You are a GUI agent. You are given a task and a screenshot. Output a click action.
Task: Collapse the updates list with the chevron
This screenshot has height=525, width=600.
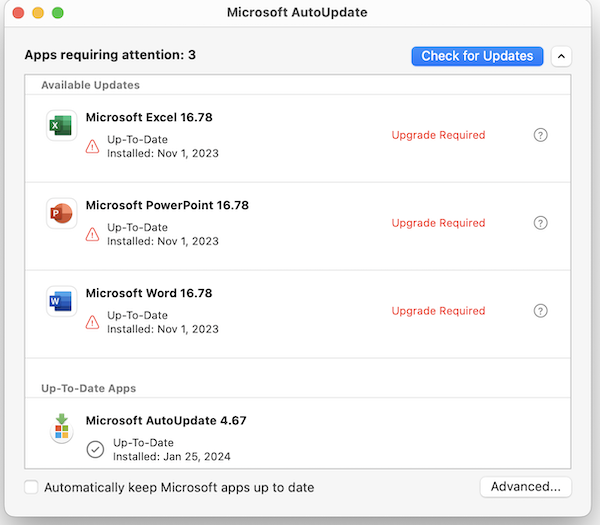point(561,56)
